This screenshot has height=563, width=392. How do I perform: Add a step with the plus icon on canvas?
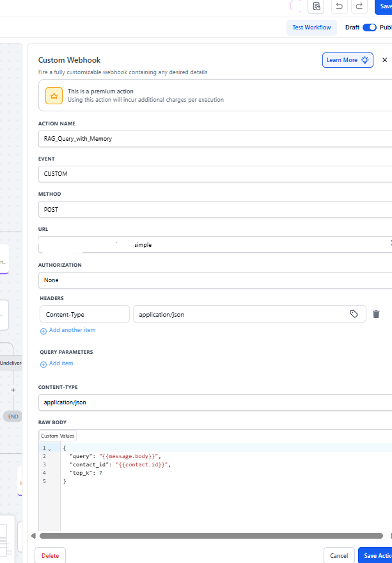13,390
